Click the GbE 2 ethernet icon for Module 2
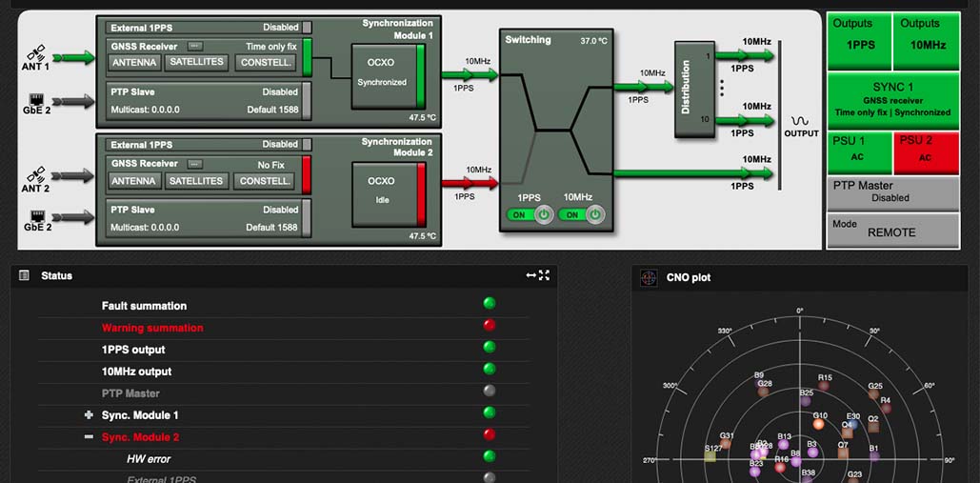This screenshot has width=980, height=483. click(x=37, y=216)
